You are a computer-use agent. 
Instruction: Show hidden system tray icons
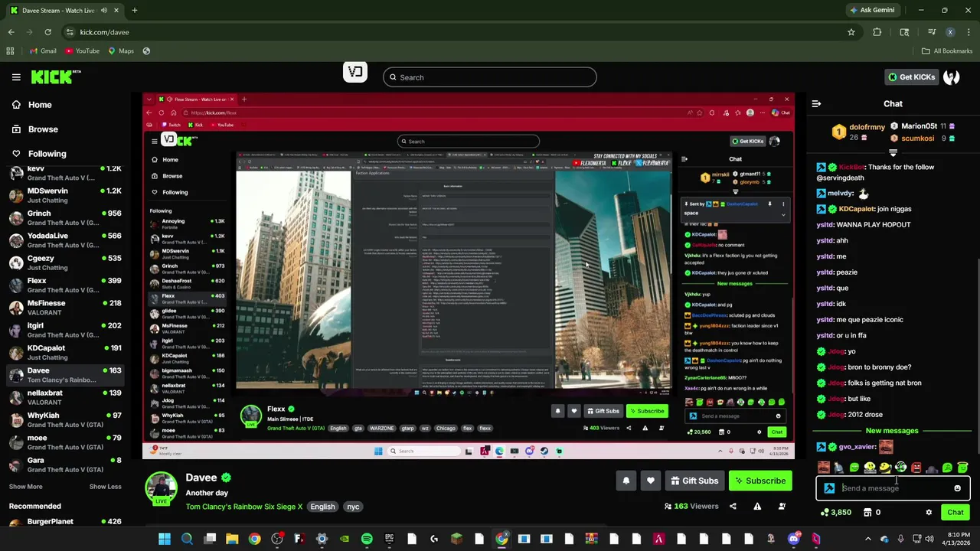[x=867, y=540]
